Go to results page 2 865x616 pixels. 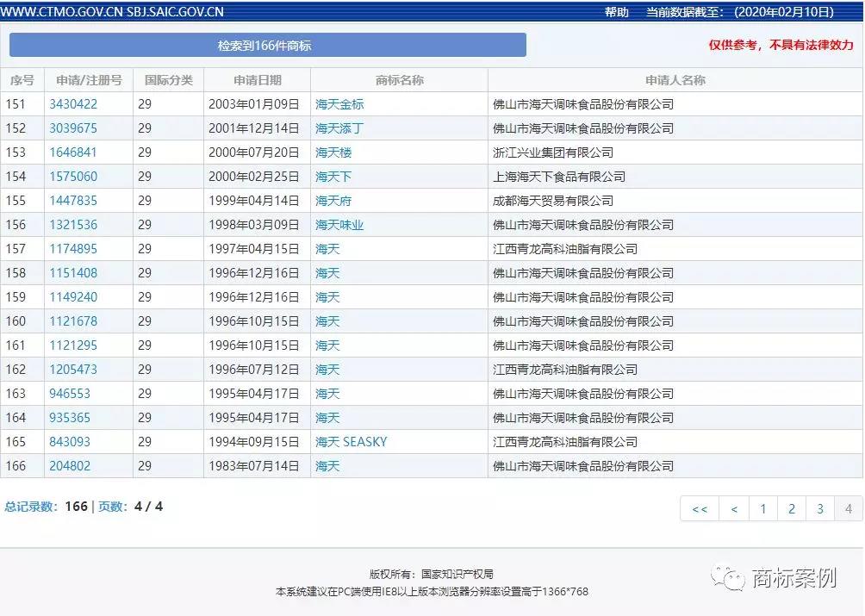coord(791,508)
